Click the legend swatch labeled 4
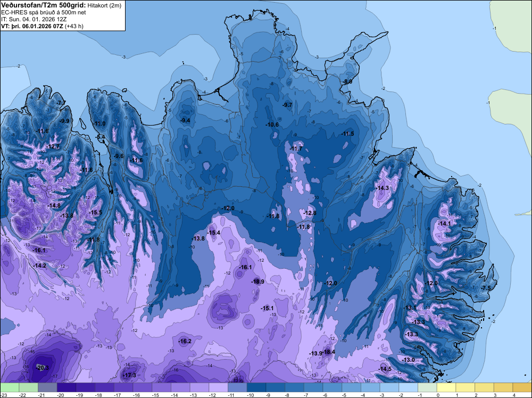Viewport: 532px width, 398px height. click(522, 387)
